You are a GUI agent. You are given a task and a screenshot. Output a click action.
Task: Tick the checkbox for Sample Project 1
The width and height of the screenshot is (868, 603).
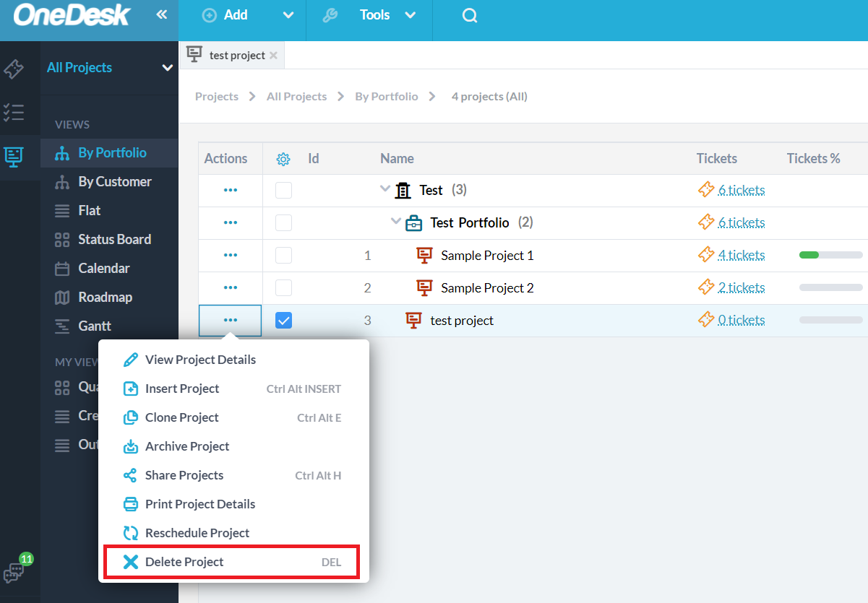pyautogui.click(x=284, y=256)
